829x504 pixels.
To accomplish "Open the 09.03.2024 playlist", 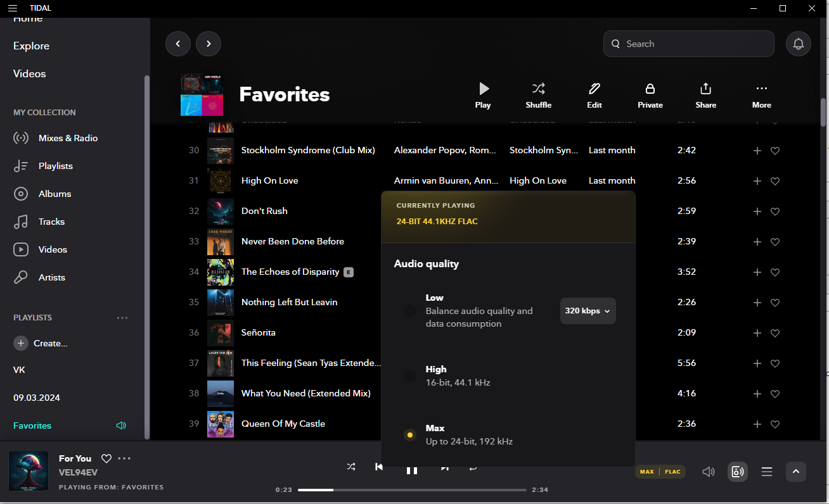I will (x=37, y=398).
